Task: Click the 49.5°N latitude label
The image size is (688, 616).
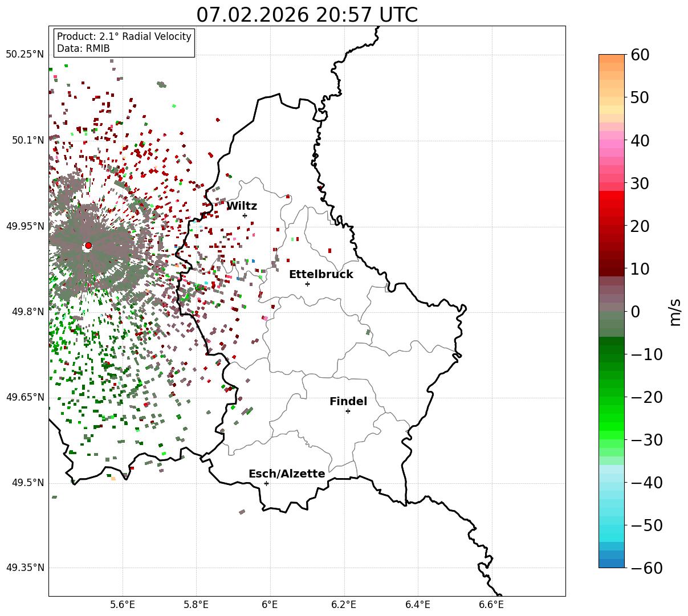Action: [x=27, y=483]
